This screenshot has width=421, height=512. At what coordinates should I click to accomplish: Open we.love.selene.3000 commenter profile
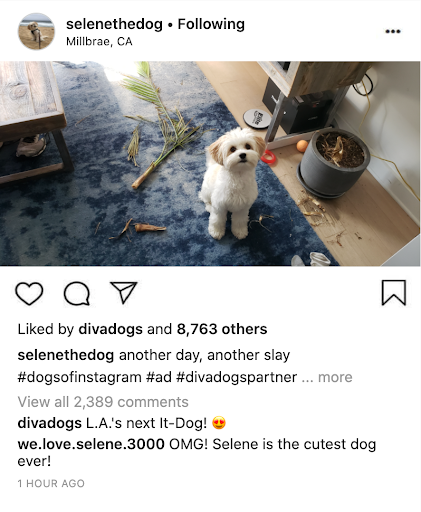point(91,444)
